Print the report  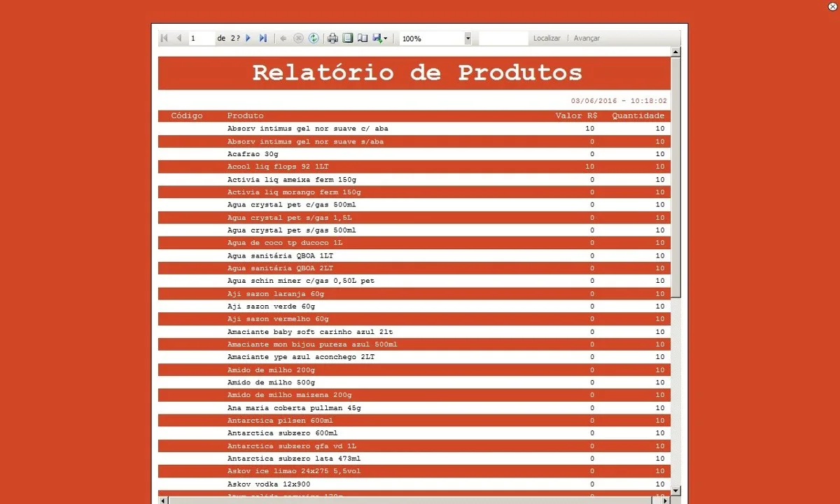click(333, 38)
